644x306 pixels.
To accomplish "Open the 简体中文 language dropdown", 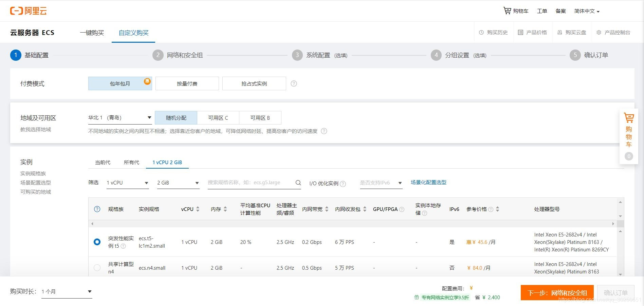I will click(x=587, y=11).
